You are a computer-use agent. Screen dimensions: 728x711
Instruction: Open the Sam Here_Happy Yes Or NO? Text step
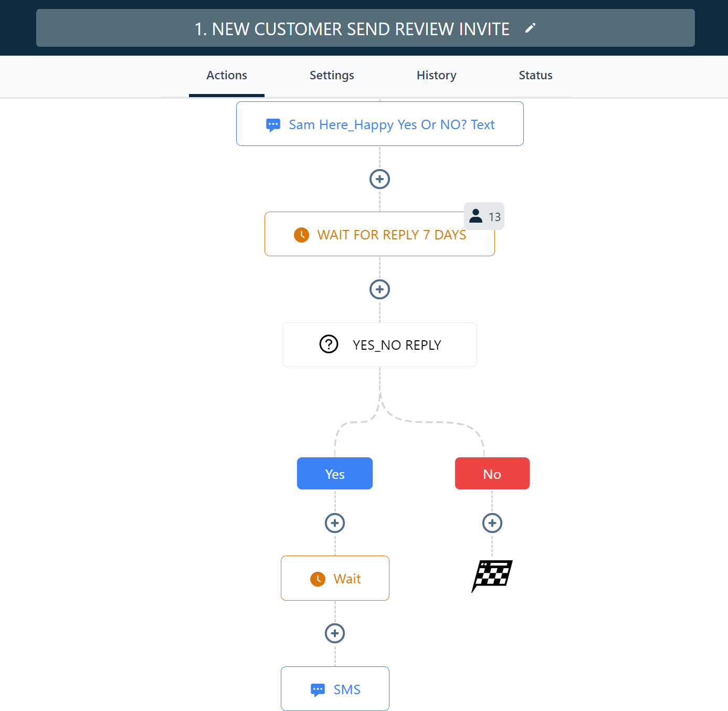pyautogui.click(x=380, y=124)
